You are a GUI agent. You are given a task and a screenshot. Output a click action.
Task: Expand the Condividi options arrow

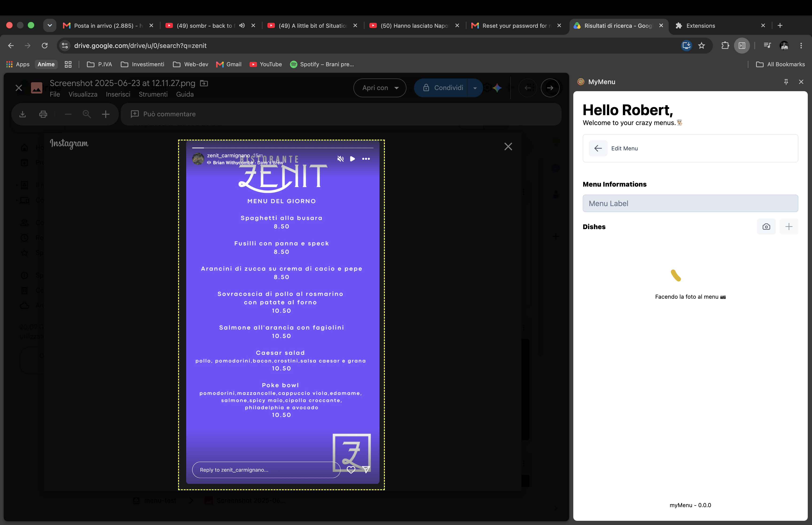click(x=475, y=88)
